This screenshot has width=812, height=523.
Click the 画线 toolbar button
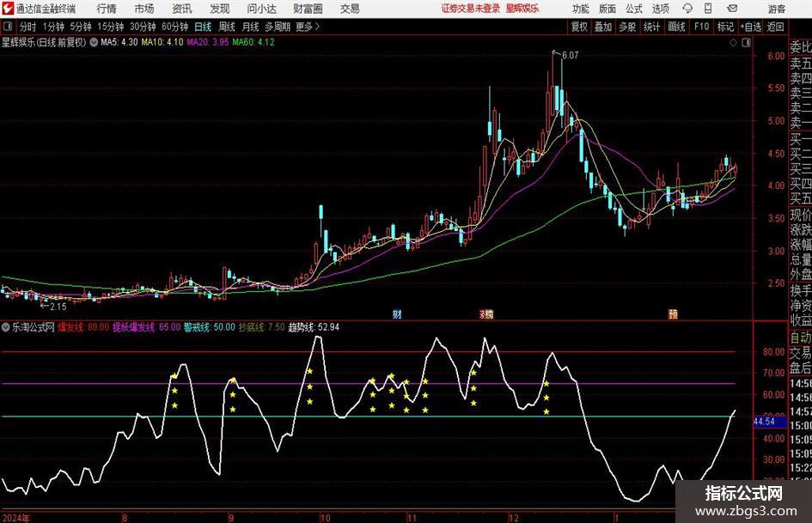pyautogui.click(x=676, y=27)
